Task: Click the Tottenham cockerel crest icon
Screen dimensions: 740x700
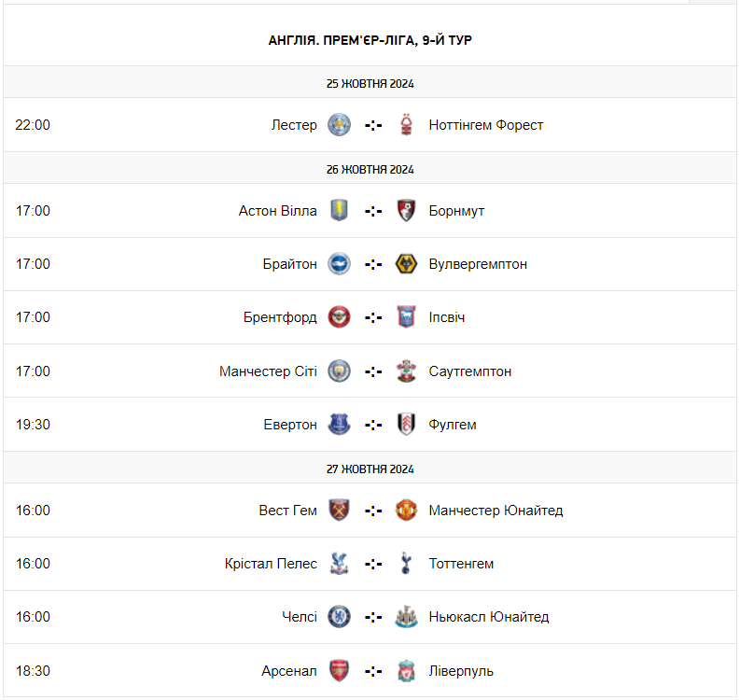Action: [406, 564]
